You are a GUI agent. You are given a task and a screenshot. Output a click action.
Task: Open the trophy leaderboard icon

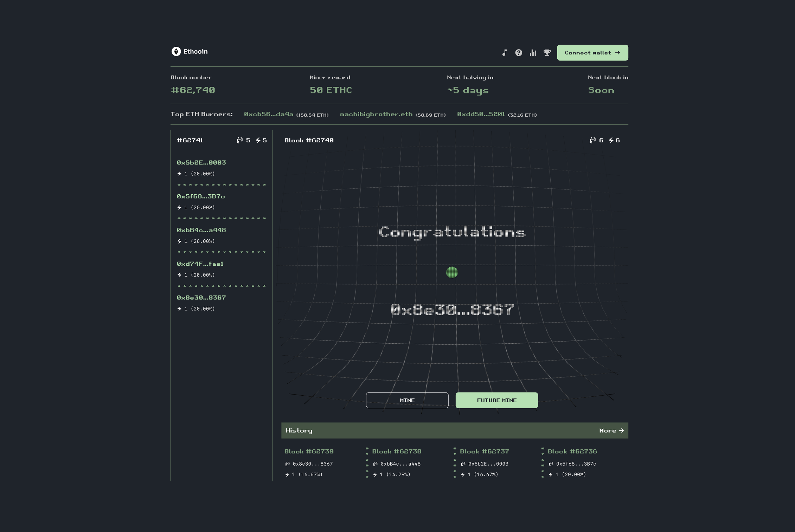[x=547, y=53]
